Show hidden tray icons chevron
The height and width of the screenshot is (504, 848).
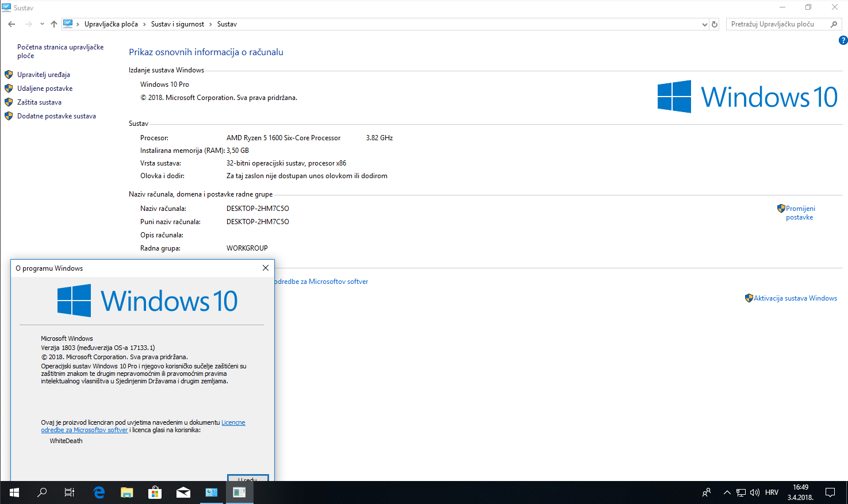pos(727,493)
